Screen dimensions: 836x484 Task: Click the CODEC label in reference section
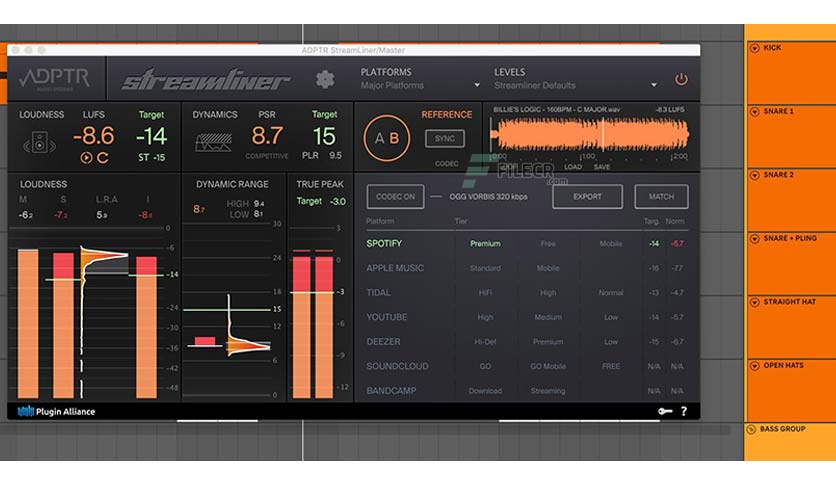tap(446, 164)
